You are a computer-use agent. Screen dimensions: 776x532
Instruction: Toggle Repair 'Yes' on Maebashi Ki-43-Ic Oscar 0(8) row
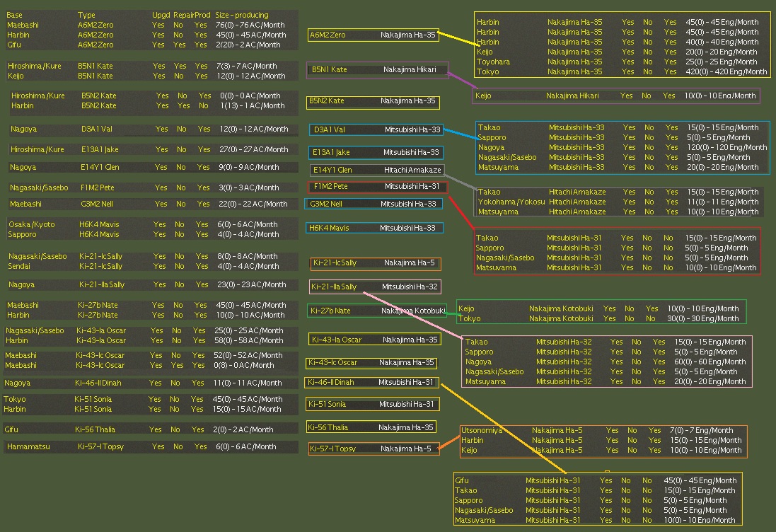[x=177, y=365]
